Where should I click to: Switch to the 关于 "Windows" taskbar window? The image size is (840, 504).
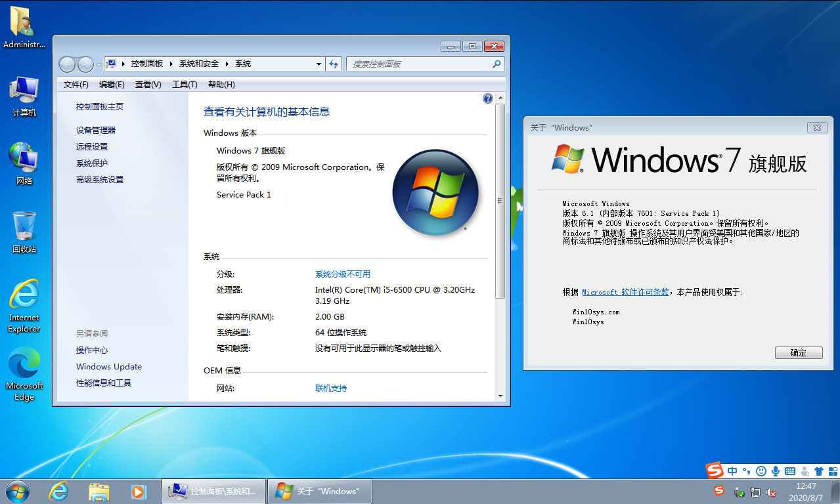pyautogui.click(x=320, y=491)
